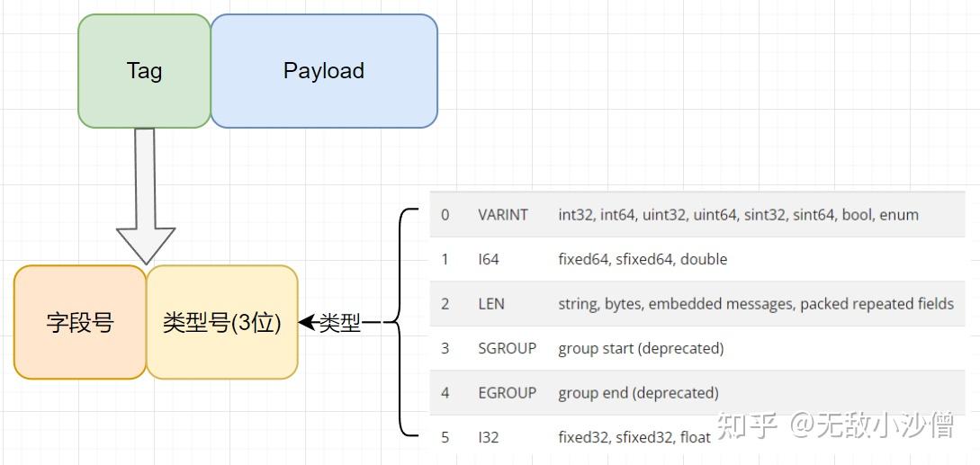
Task: Click the number 4 in EGROUP row
Action: [x=445, y=393]
